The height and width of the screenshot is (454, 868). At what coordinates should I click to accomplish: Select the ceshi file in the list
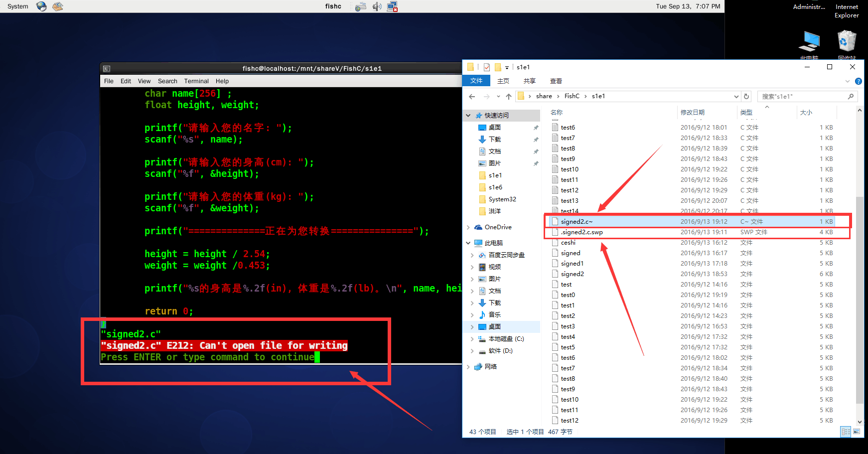568,242
